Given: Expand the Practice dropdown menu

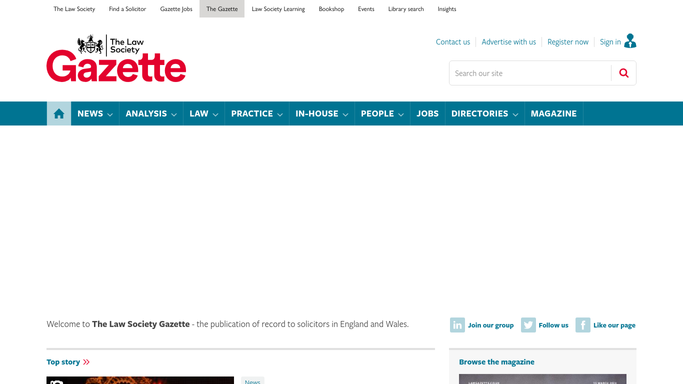Looking at the screenshot, I should click(257, 114).
